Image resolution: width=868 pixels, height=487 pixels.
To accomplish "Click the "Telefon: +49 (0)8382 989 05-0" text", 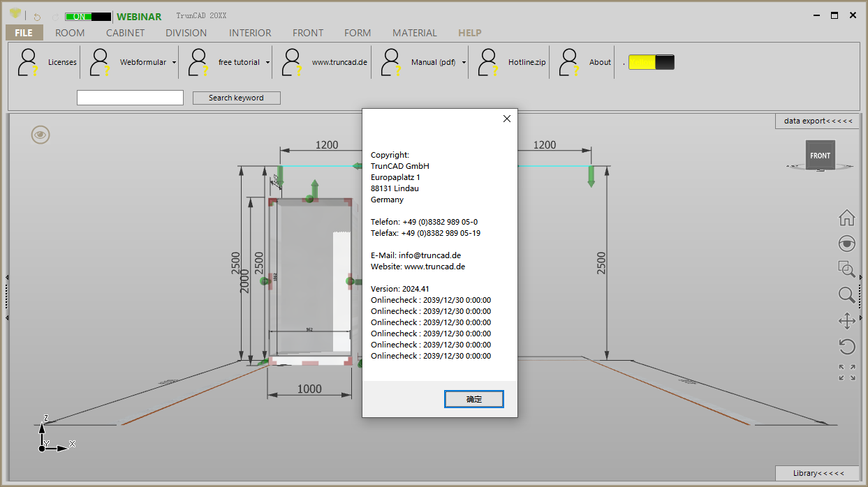I will coord(424,222).
